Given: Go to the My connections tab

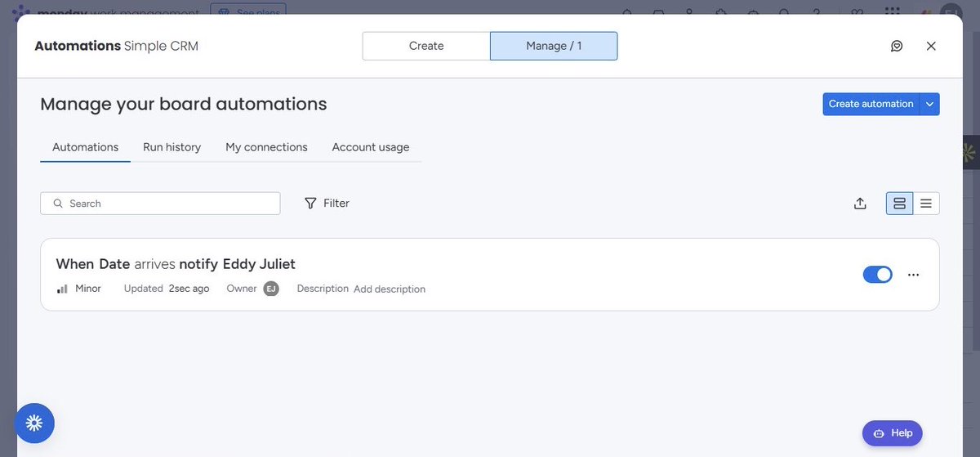Looking at the screenshot, I should tap(266, 147).
